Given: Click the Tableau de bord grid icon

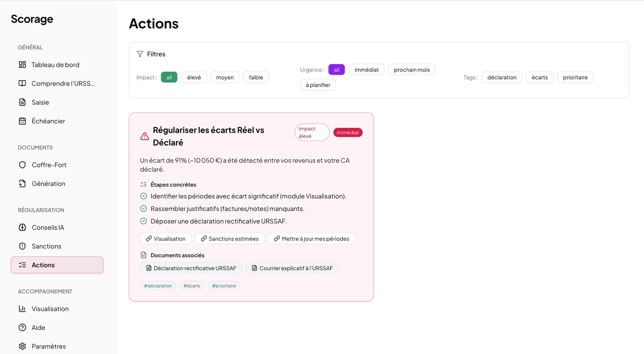Looking at the screenshot, I should click(x=22, y=65).
